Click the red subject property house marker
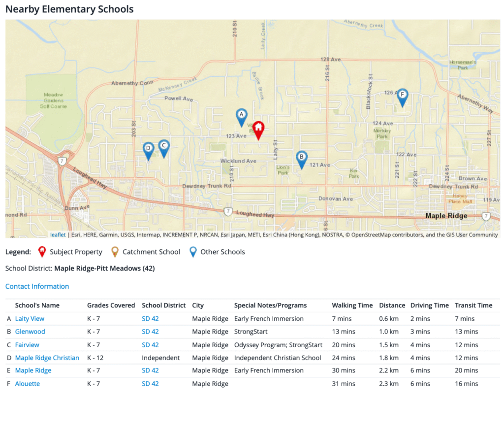Image resolution: width=504 pixels, height=431 pixels. (x=258, y=129)
